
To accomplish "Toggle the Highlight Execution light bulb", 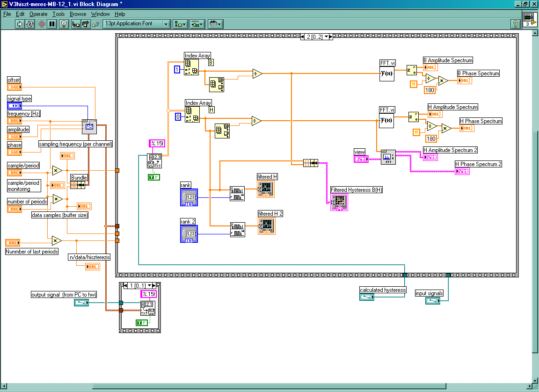I will [x=64, y=24].
